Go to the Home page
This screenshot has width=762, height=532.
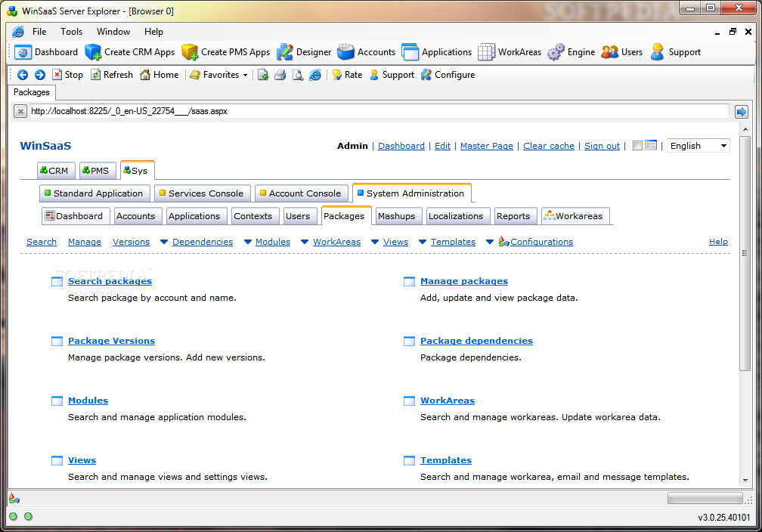coord(159,75)
